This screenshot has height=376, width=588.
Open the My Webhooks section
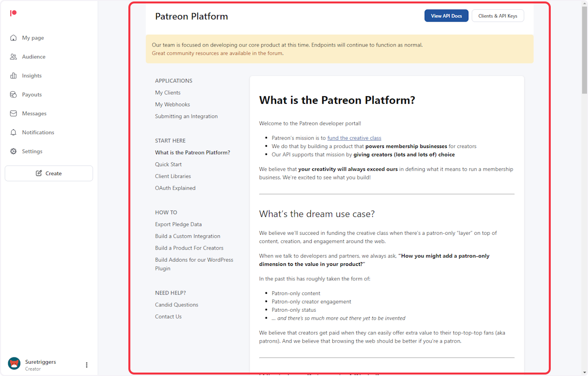point(172,104)
